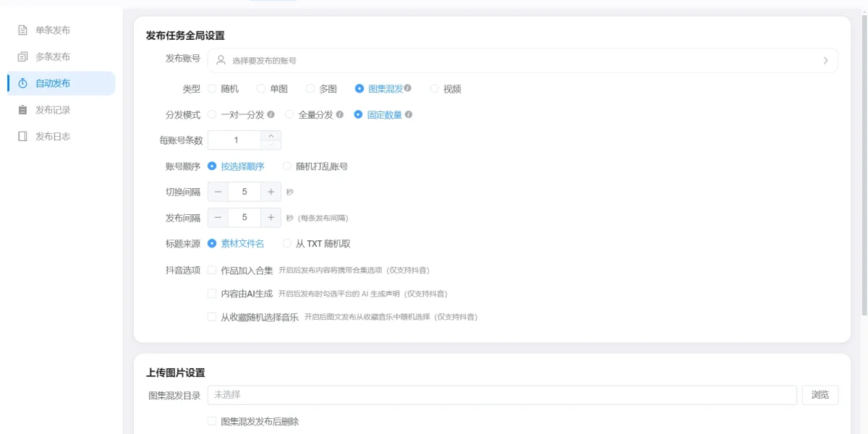Increase 发布间隔 with plus button

pyautogui.click(x=271, y=217)
